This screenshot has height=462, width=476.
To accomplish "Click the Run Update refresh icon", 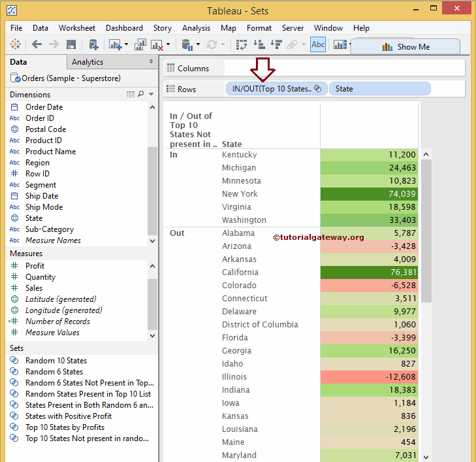I will click(212, 44).
